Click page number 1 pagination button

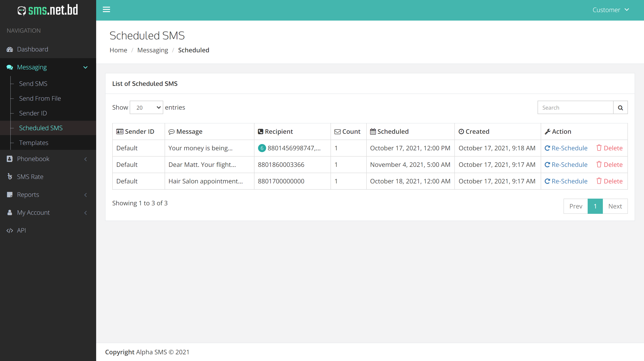point(595,206)
